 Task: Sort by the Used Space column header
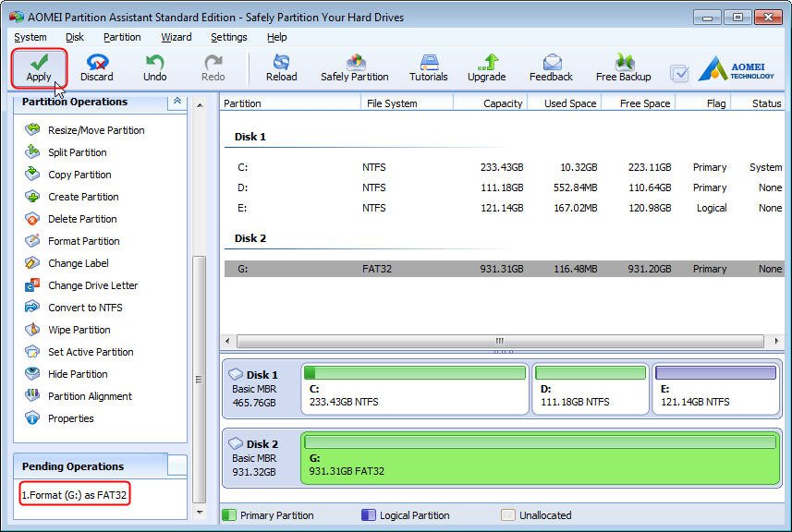[x=565, y=103]
